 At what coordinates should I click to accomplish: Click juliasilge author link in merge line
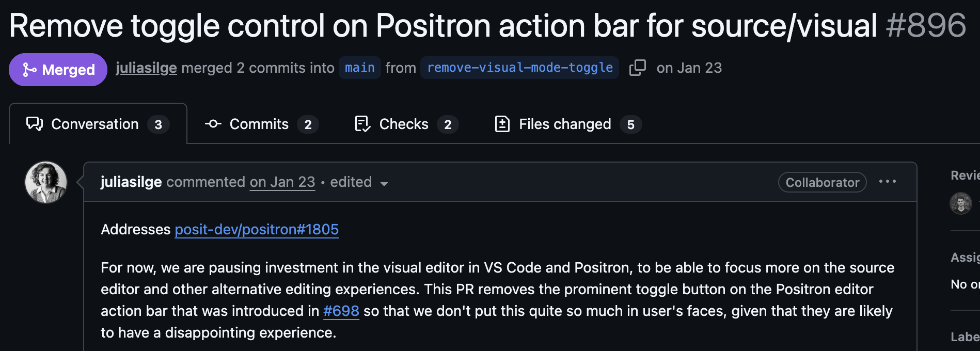(146, 68)
